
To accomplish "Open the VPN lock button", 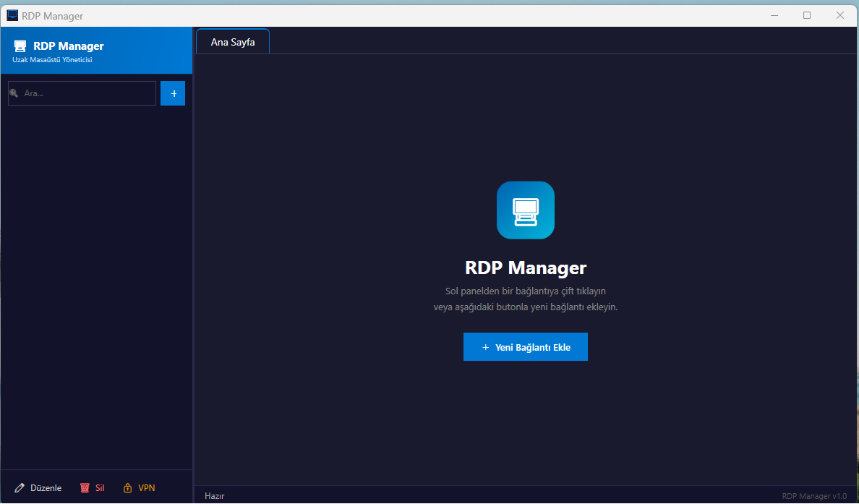I will pyautogui.click(x=139, y=487).
